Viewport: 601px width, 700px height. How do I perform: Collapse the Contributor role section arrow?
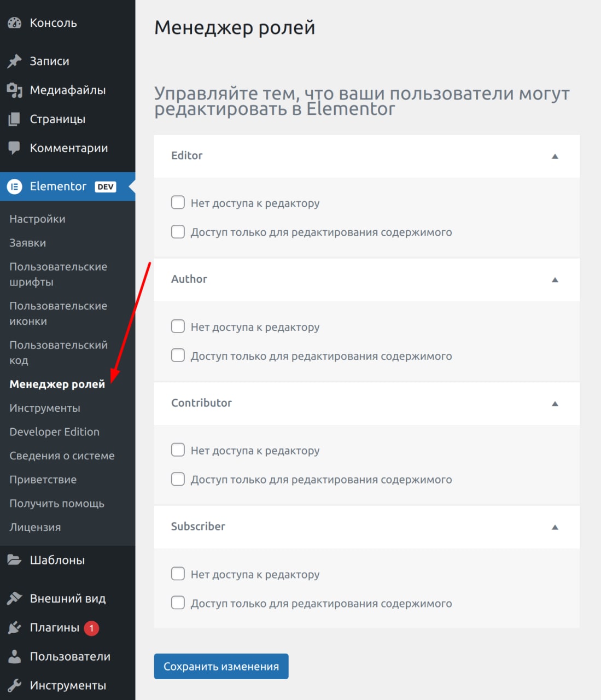click(555, 404)
